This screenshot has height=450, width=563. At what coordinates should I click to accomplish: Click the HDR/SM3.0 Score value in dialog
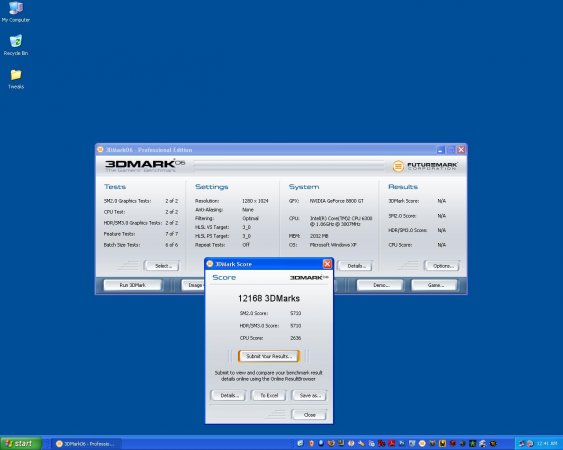click(x=296, y=326)
